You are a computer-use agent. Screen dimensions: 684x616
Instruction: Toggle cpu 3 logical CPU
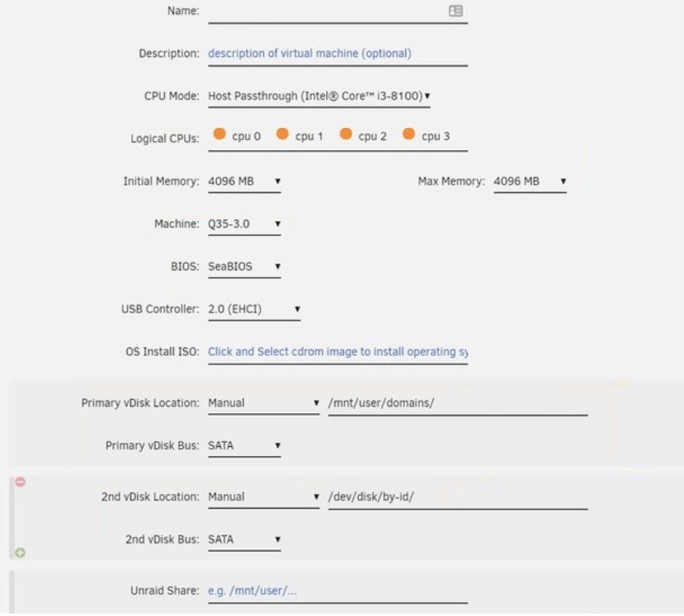[x=408, y=134]
